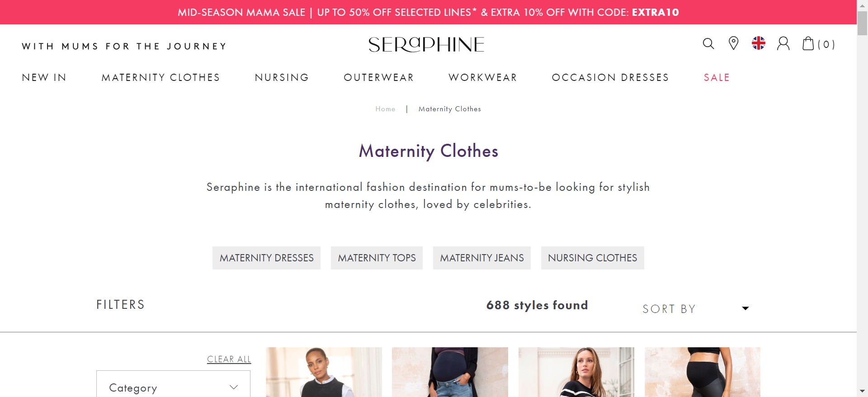
Task: Open the account profile icon
Action: (x=783, y=44)
